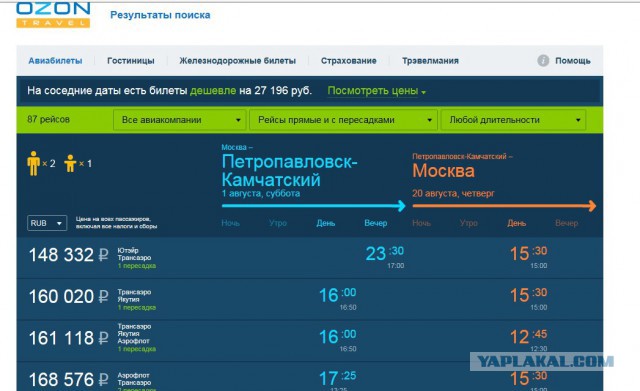Open the RUB currency dropdown

tap(47, 223)
